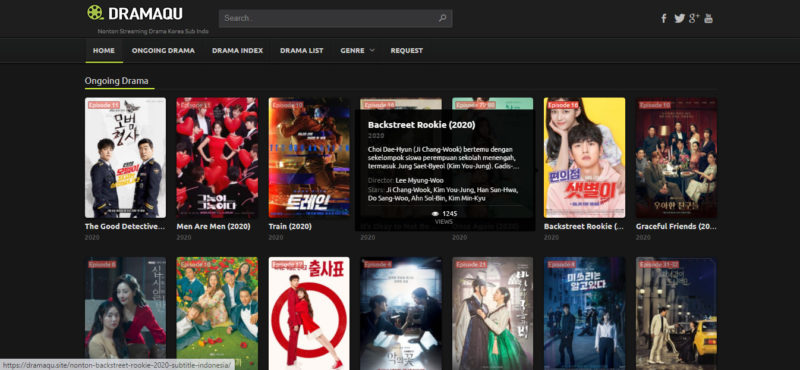Click director name Lee Myung-Woo
The image size is (800, 370).
coord(419,181)
